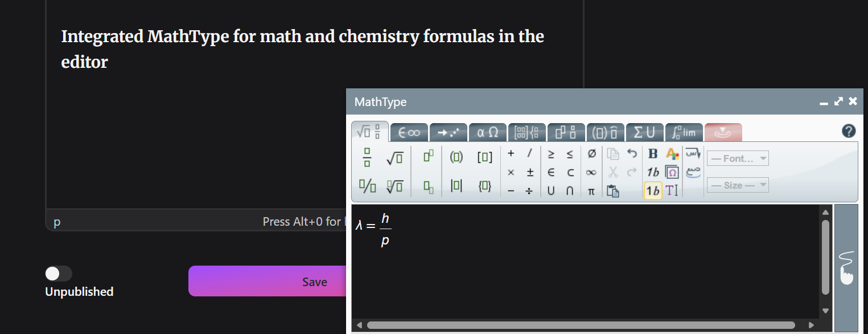This screenshot has height=334, width=868.
Task: Click the editor heading about Integrated MathType
Action: click(x=303, y=49)
